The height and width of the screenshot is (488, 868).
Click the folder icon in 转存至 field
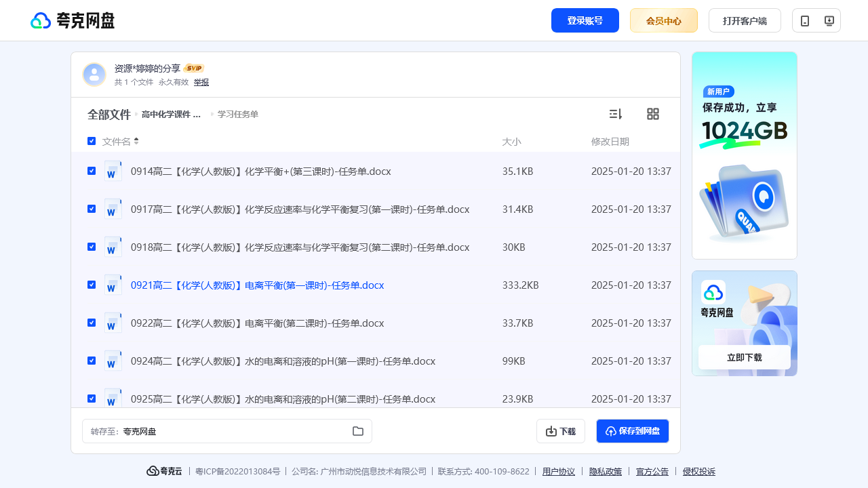[x=358, y=431]
